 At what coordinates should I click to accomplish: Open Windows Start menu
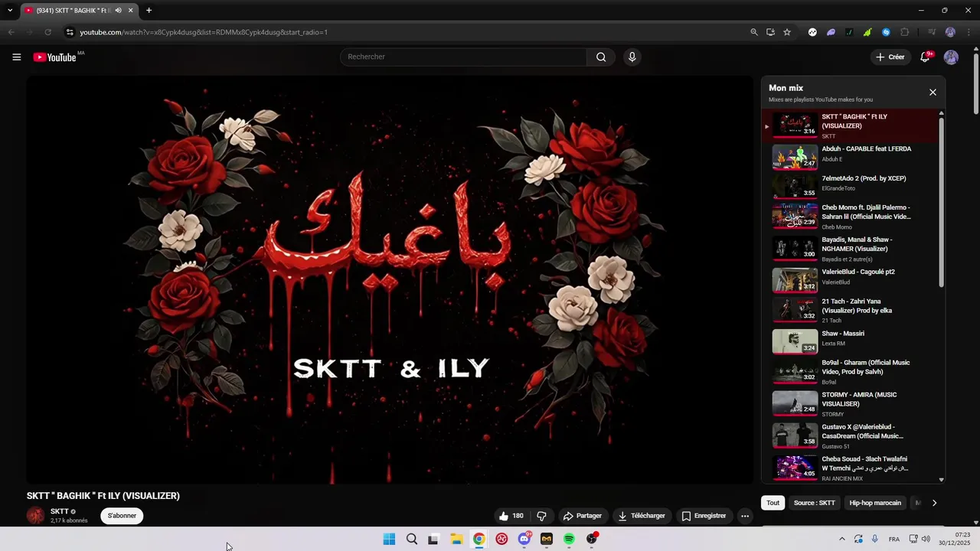pyautogui.click(x=389, y=539)
